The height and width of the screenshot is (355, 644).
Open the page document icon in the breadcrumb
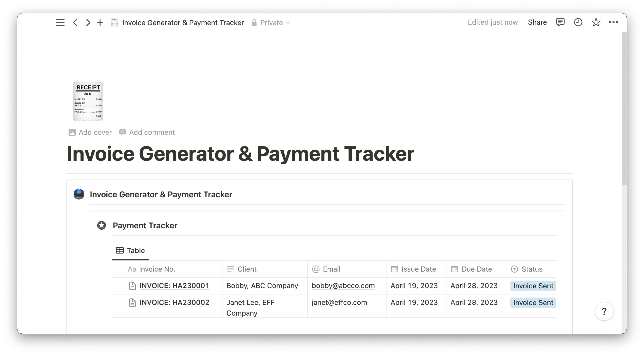[x=114, y=23]
